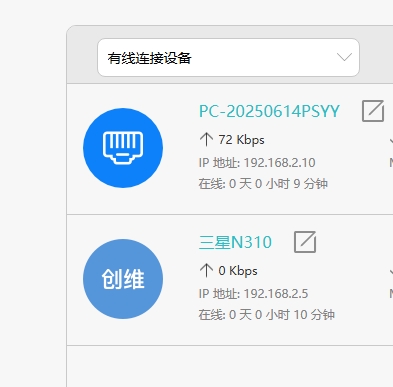Click the upload arrow next to 0 Kbps
Image resolution: width=393 pixels, height=387 pixels.
[x=206, y=270]
